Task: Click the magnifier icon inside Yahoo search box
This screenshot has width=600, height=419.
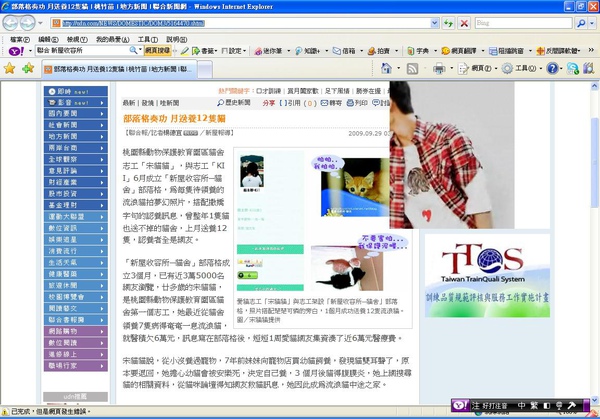Action: [x=133, y=50]
